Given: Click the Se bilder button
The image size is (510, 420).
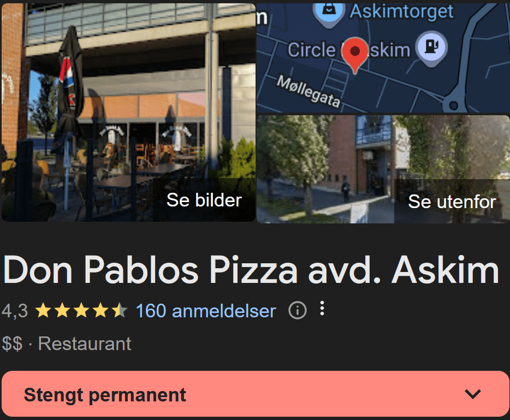Looking at the screenshot, I should coord(204,200).
